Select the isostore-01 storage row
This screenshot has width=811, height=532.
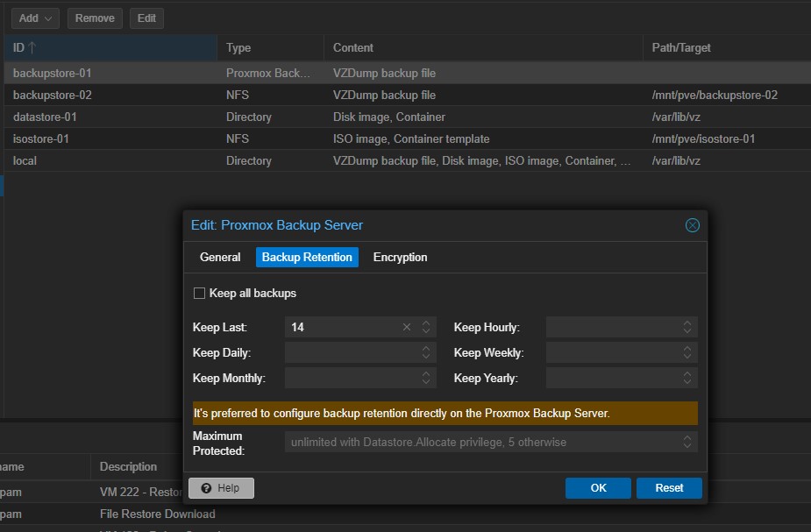41,138
